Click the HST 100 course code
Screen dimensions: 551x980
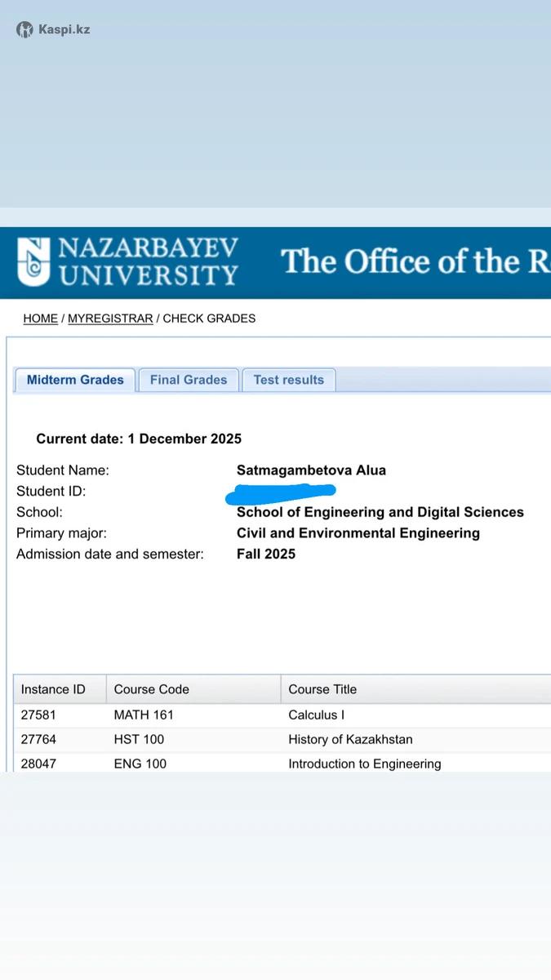click(139, 739)
